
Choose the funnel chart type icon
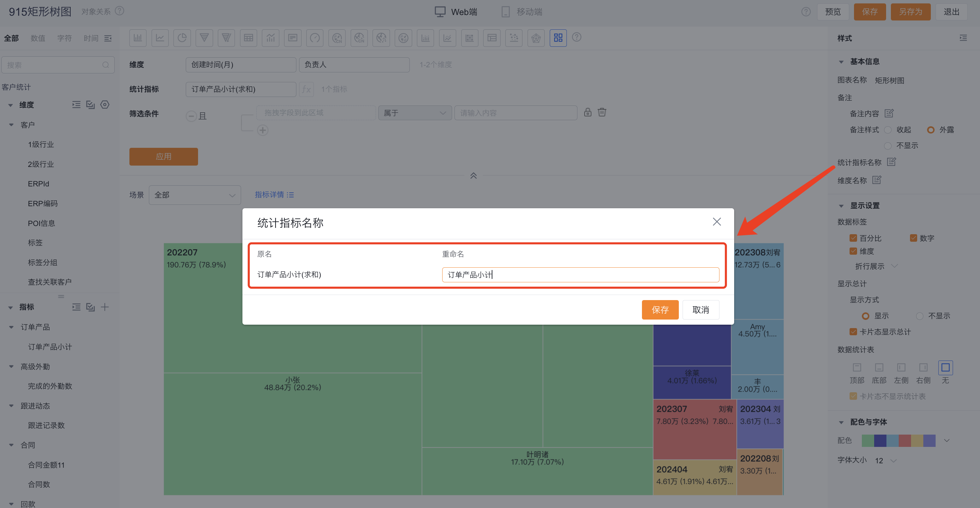pyautogui.click(x=204, y=38)
